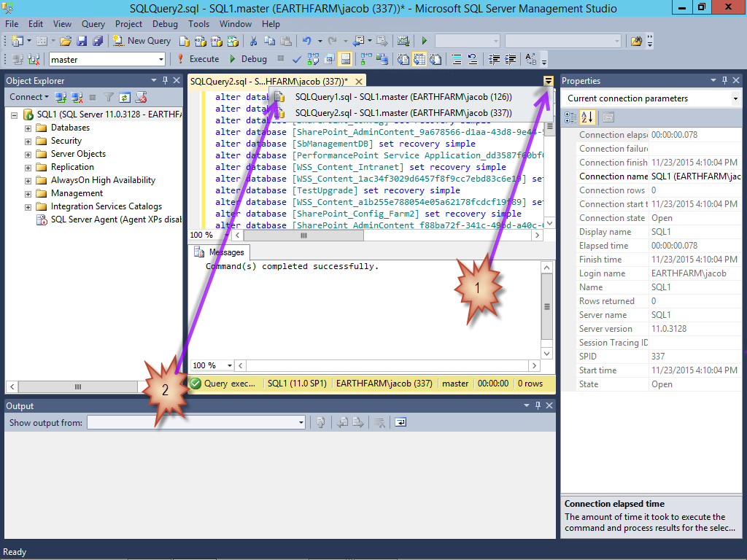
Task: Click the Messages pane vertical scrollbar thumb
Action: [547, 307]
